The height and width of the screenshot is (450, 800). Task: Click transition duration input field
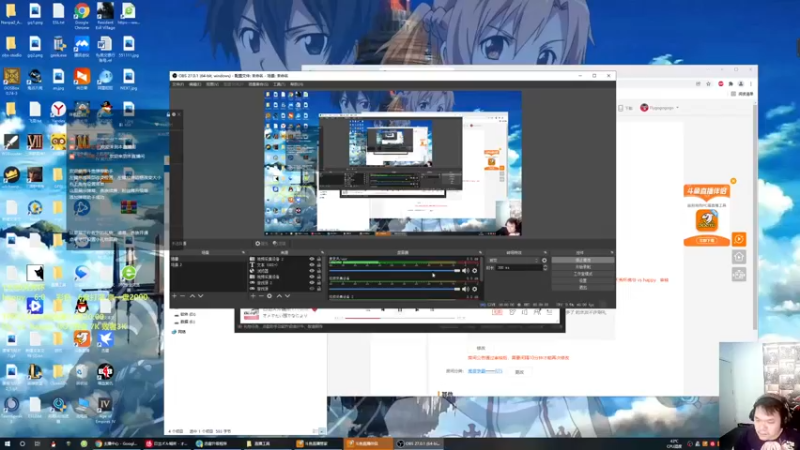[518, 267]
